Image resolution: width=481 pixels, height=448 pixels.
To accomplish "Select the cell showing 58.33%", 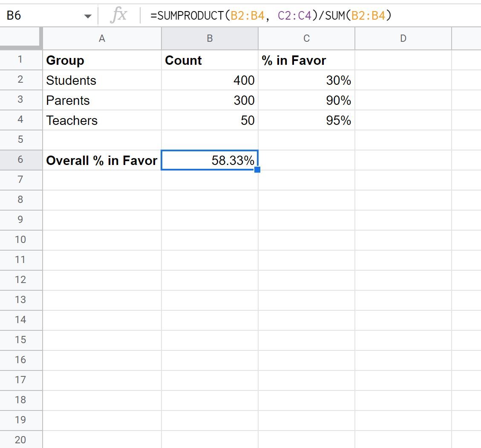I will (x=210, y=160).
